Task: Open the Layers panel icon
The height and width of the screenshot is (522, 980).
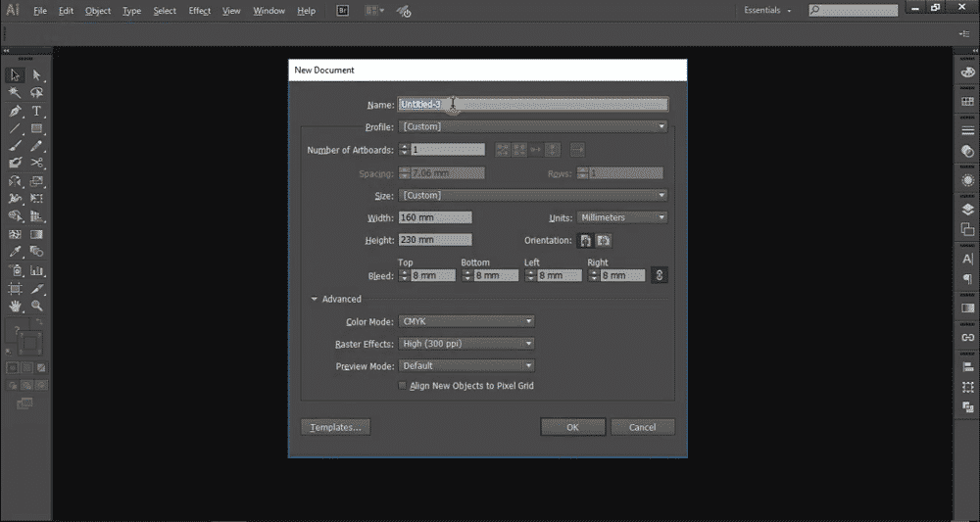Action: (967, 210)
